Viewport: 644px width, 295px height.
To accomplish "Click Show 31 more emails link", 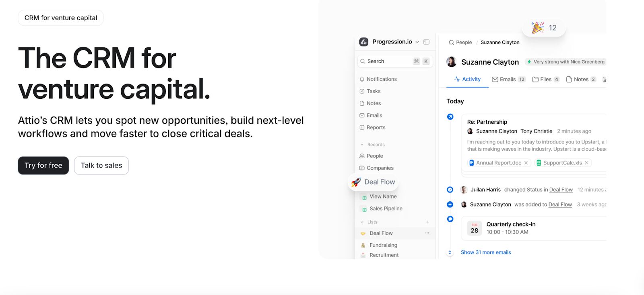I will click(x=486, y=252).
